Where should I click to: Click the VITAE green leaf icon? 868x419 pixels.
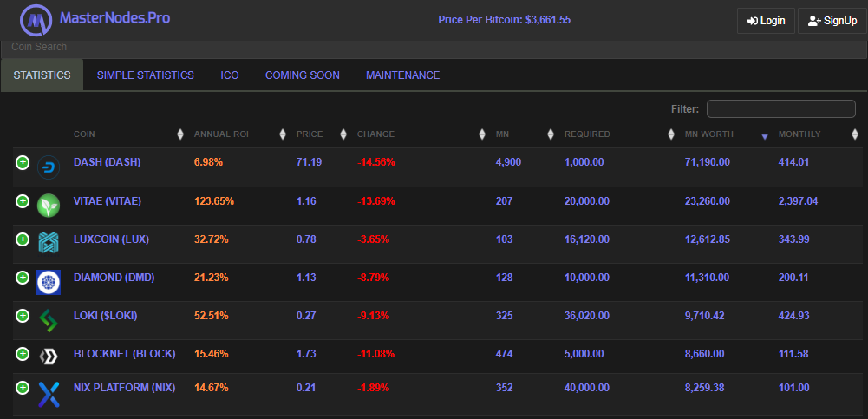point(49,206)
